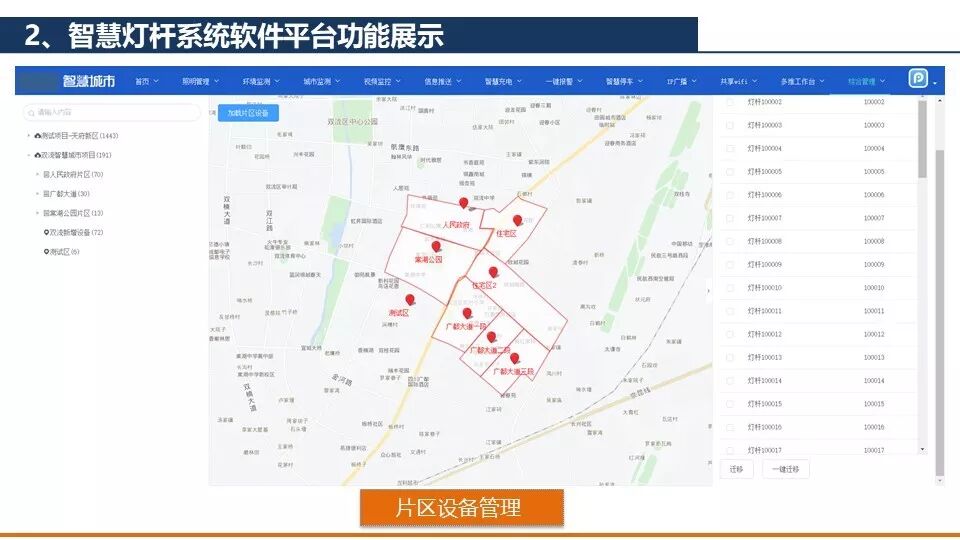960x540 pixels.
Task: Open the 一键报警 dropdown menu
Action: pyautogui.click(x=564, y=81)
